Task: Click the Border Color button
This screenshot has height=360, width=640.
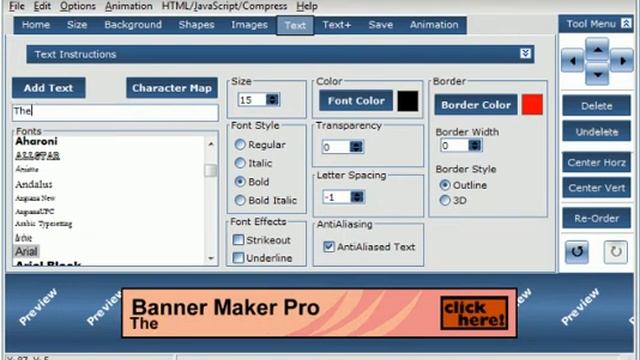Action: point(476,105)
